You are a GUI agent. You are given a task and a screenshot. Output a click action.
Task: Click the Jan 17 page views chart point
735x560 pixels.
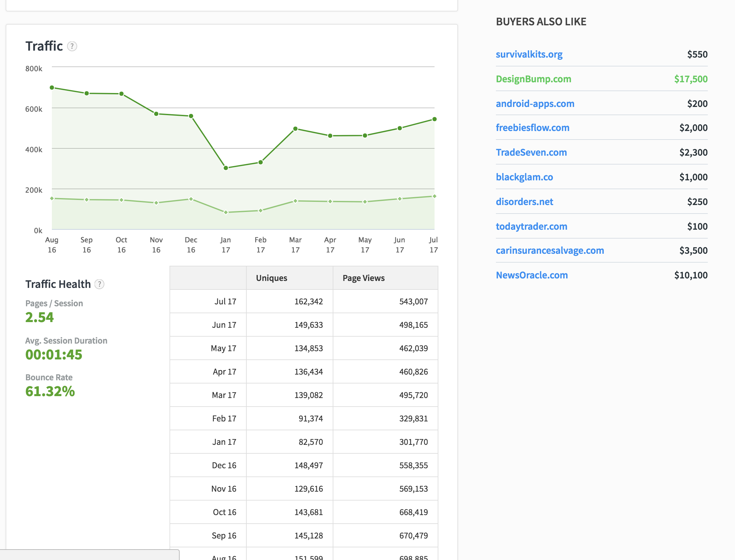(226, 168)
